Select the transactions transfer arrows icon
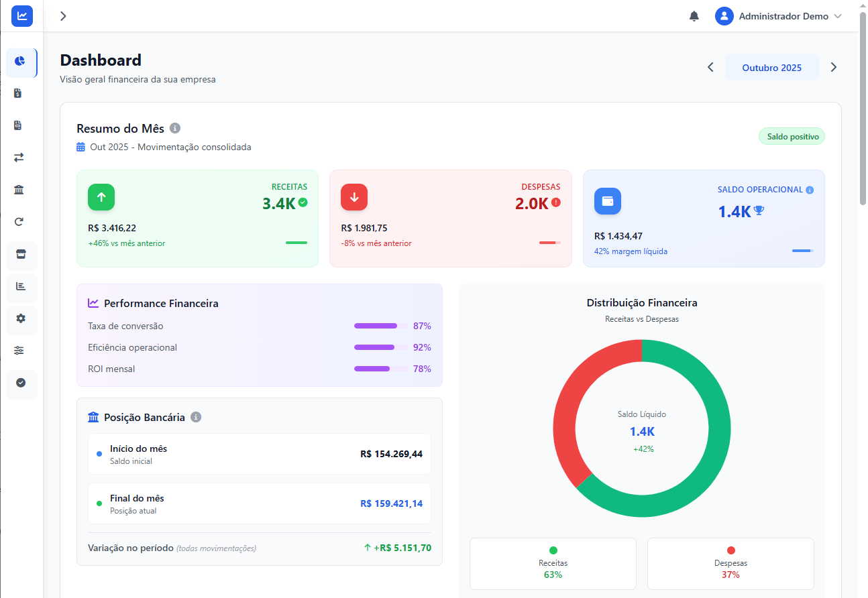 (x=19, y=157)
